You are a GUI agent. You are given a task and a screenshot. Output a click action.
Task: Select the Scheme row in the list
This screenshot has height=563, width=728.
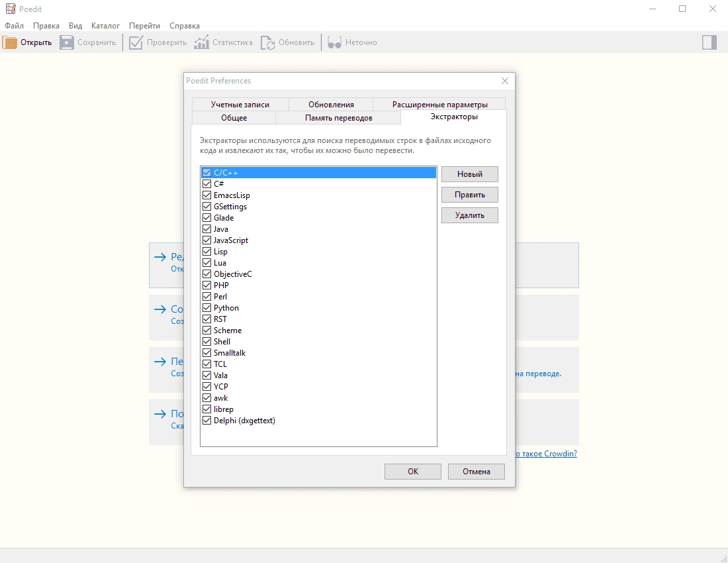(318, 331)
